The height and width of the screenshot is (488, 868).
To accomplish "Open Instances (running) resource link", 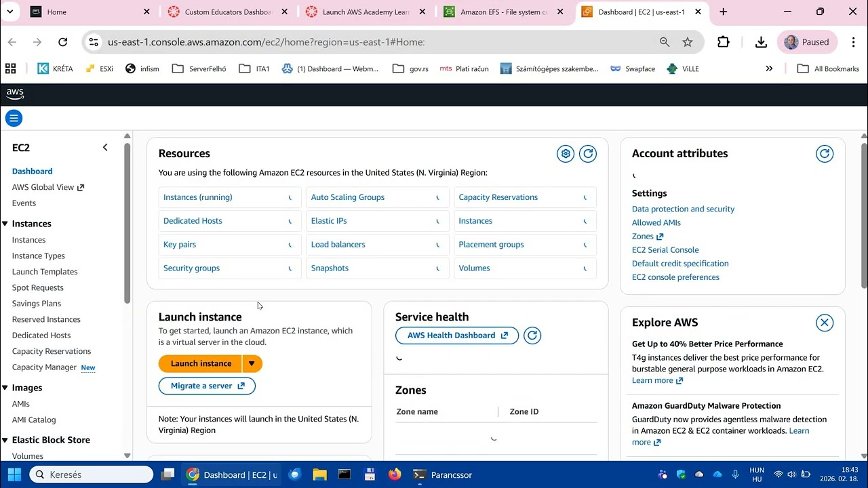I will [197, 197].
